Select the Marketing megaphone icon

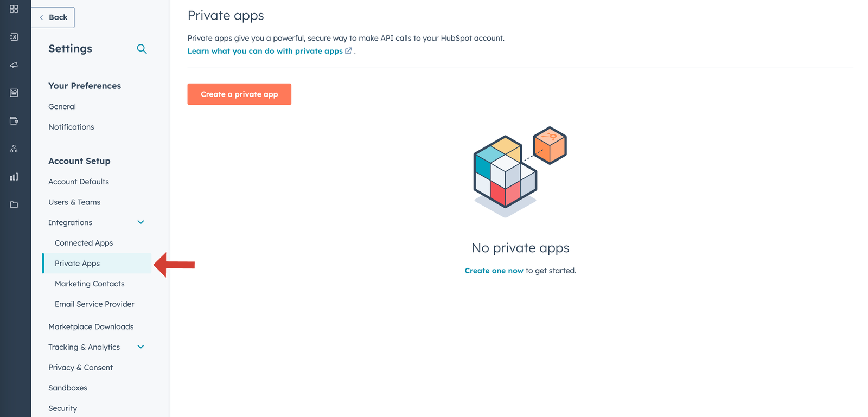pos(14,65)
